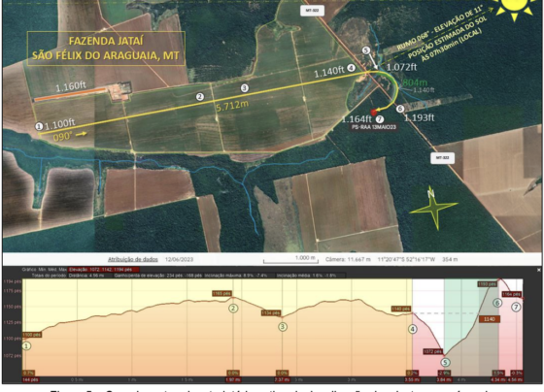Click waypoint marker 5 near the road
This screenshot has width=544, height=392.
[x=366, y=50]
